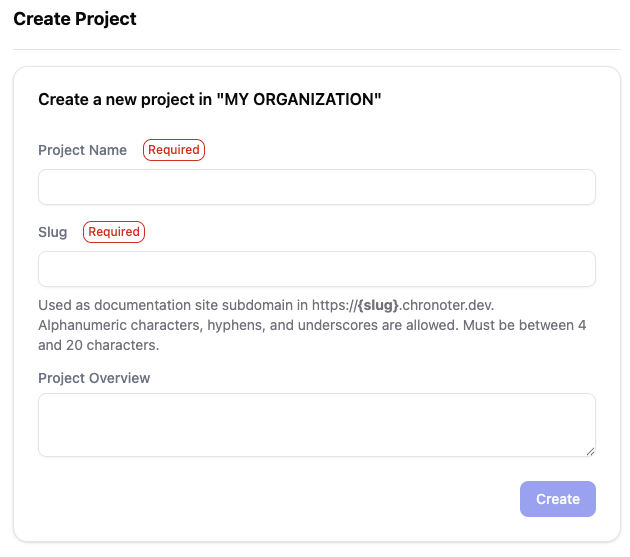Focus the Slug text input

316,269
